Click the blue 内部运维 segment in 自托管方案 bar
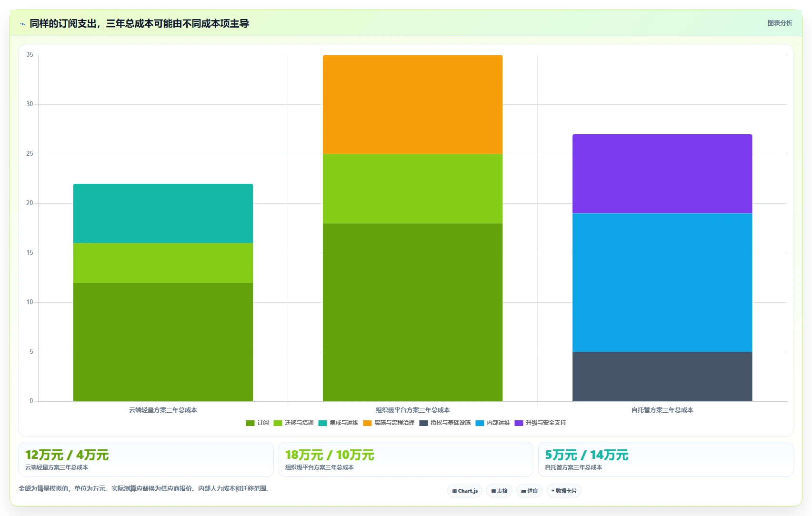Screen dimensions: 812x516 [662, 283]
